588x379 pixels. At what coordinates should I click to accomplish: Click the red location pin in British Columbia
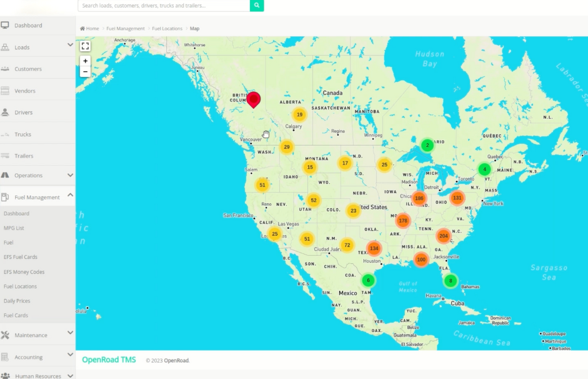(x=254, y=99)
